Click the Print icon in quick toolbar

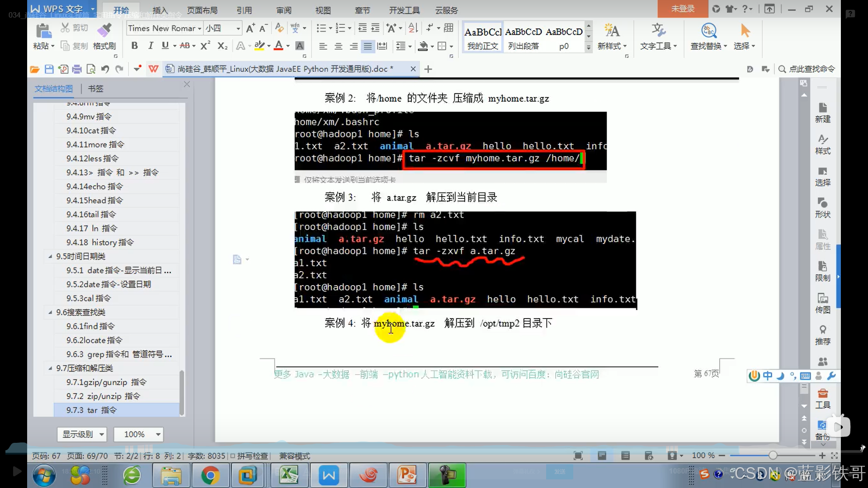coord(77,69)
